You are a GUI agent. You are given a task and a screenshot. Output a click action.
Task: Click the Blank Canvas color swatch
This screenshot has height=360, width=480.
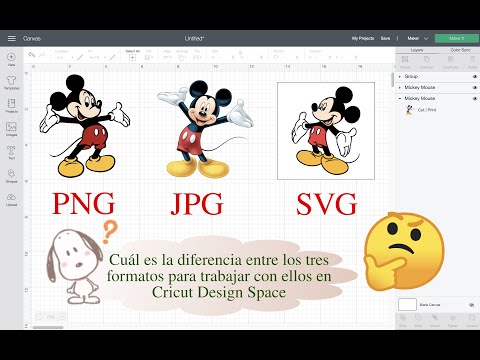(x=407, y=305)
